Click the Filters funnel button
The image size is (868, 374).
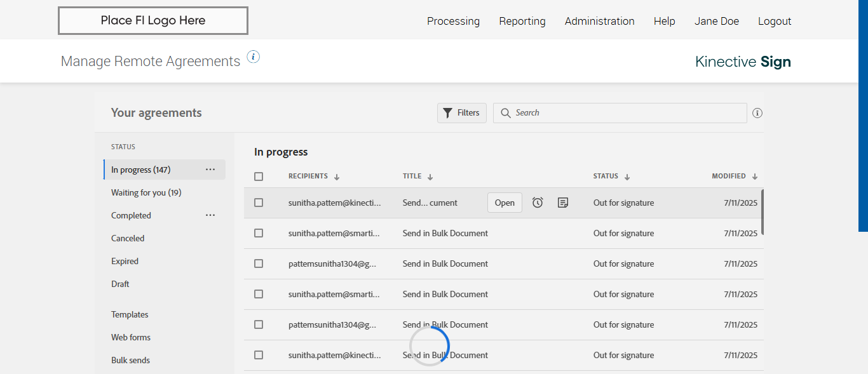coord(462,113)
